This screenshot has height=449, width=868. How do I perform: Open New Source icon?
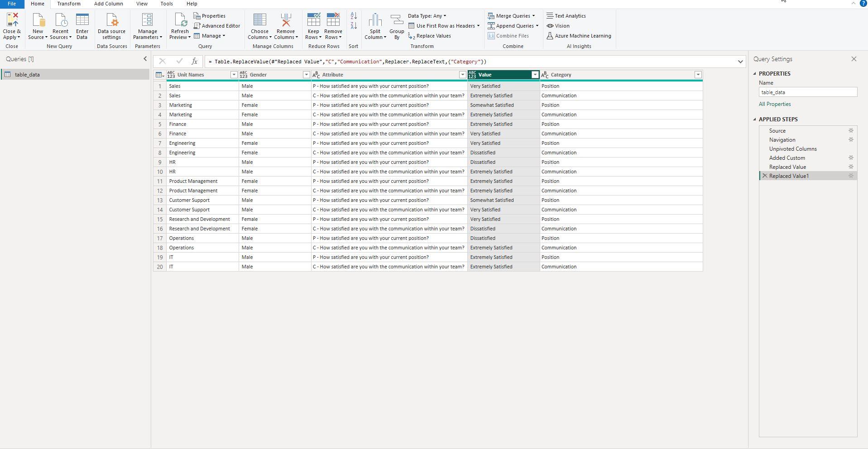tap(38, 20)
